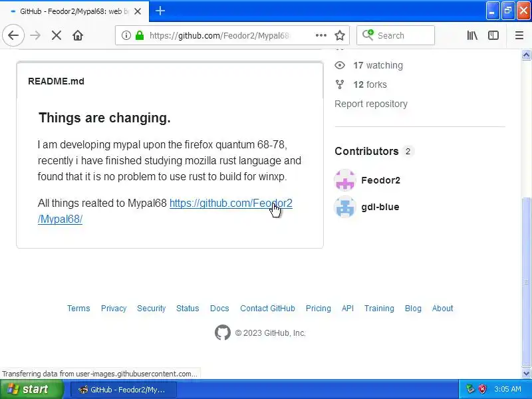Click scrollbar up arrow
Viewport: 532px width, 399px height.
click(526, 55)
